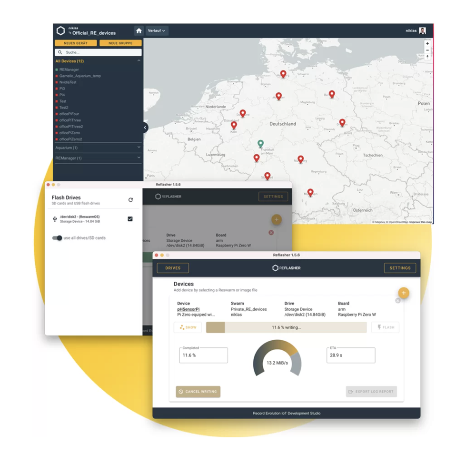
Task: Open Improve this map link
Action: coord(420,222)
